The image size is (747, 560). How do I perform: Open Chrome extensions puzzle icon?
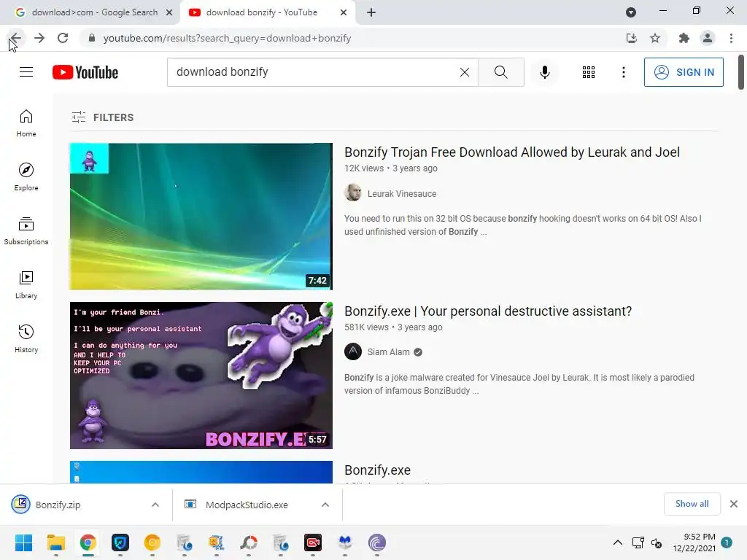[684, 38]
